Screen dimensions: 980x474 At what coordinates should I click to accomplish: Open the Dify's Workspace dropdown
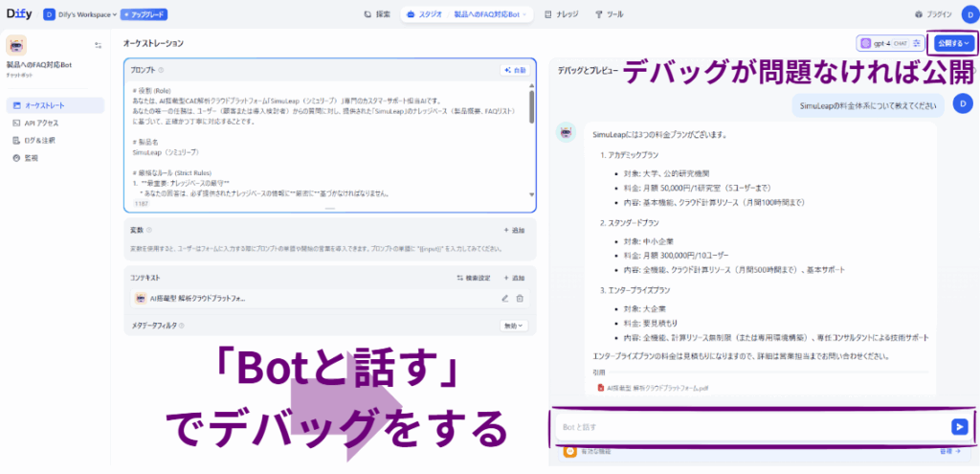(80, 14)
